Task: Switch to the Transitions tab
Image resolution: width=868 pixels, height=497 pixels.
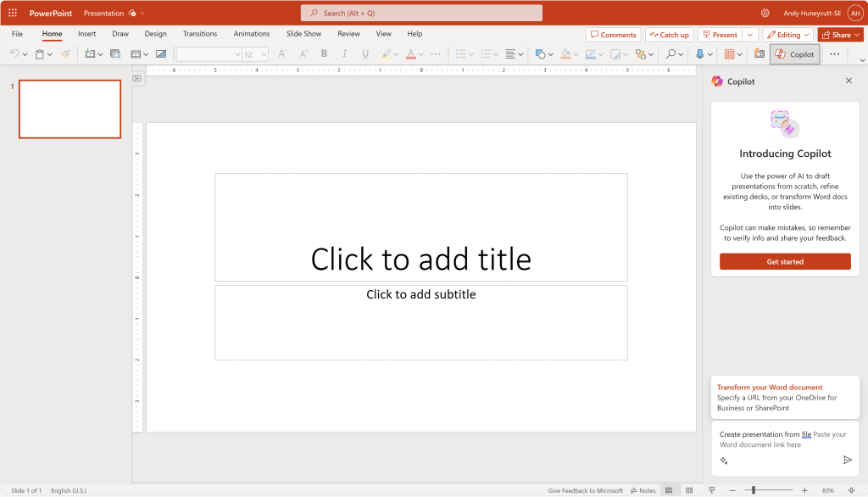Action: click(200, 34)
